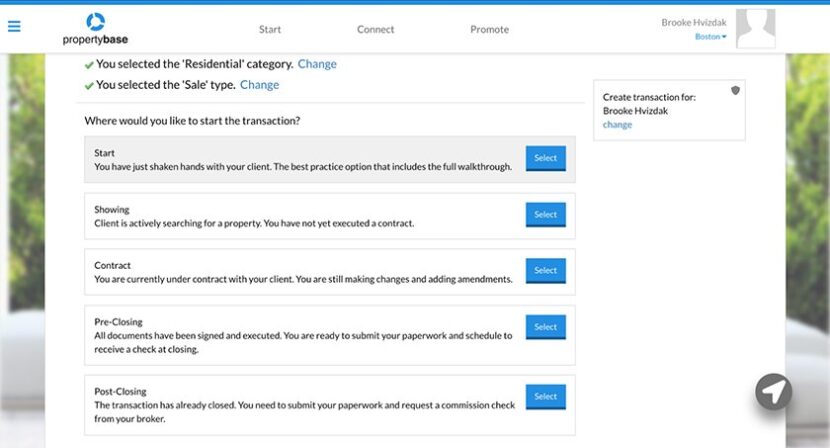
Task: Click change link under Brooke Hvizdak
Action: click(617, 125)
